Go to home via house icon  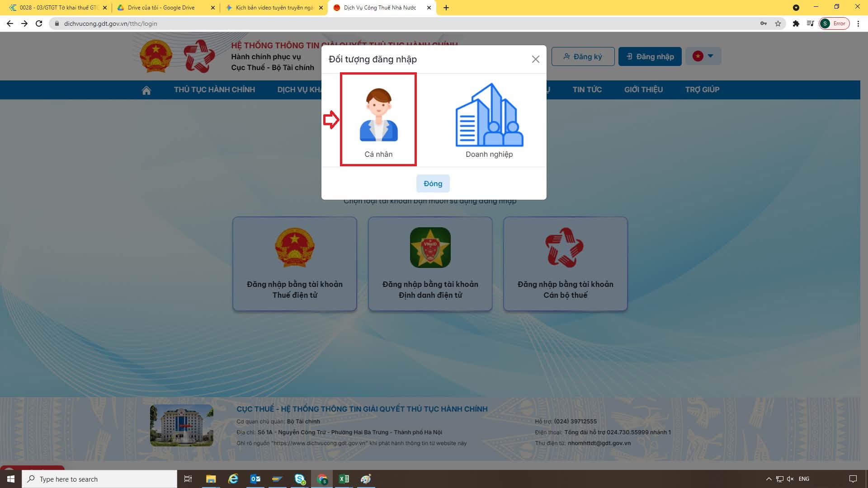[x=146, y=90]
